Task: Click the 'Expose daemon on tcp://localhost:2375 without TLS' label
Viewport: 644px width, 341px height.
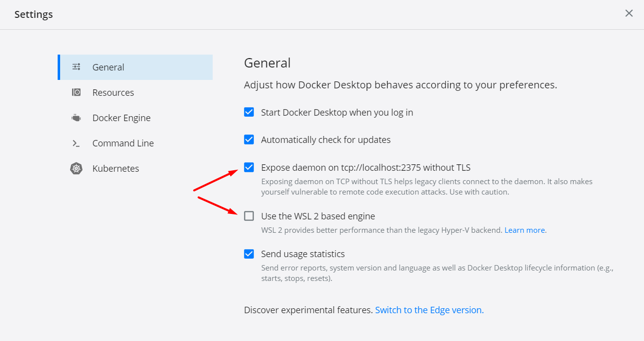Action: click(366, 167)
